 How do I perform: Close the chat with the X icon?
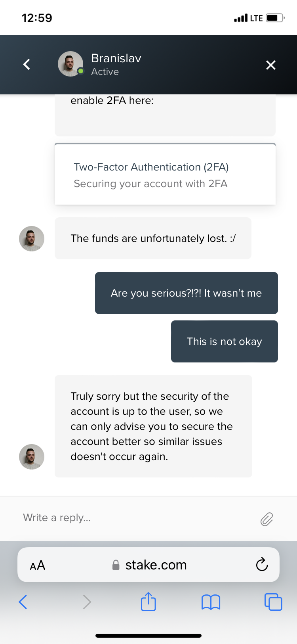[x=271, y=65]
